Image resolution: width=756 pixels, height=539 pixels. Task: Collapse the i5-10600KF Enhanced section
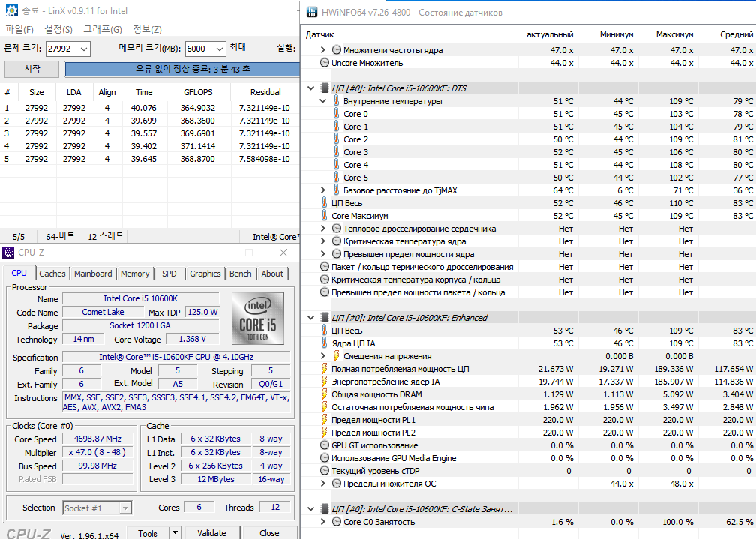point(311,318)
